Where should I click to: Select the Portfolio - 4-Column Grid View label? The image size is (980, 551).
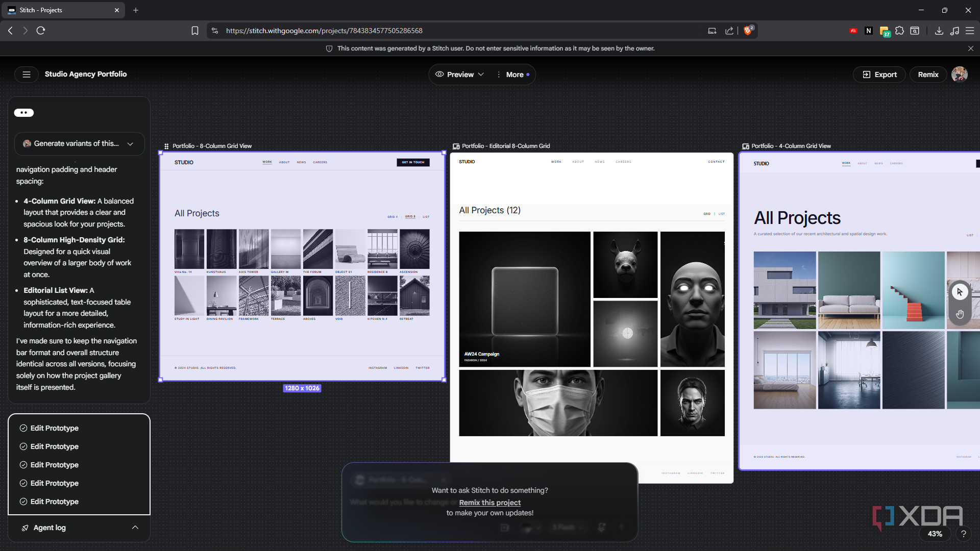[791, 146]
